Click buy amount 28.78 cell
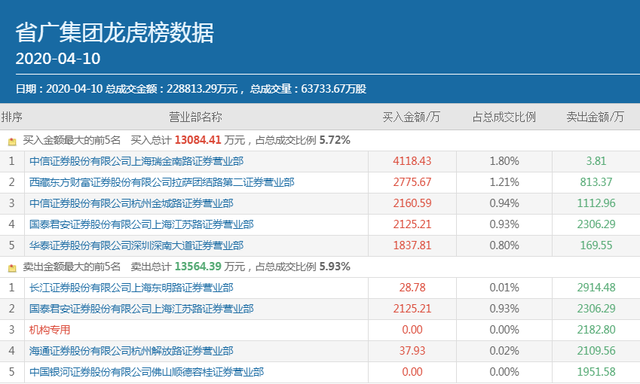Screen dimensions: 640x384 point(412,288)
